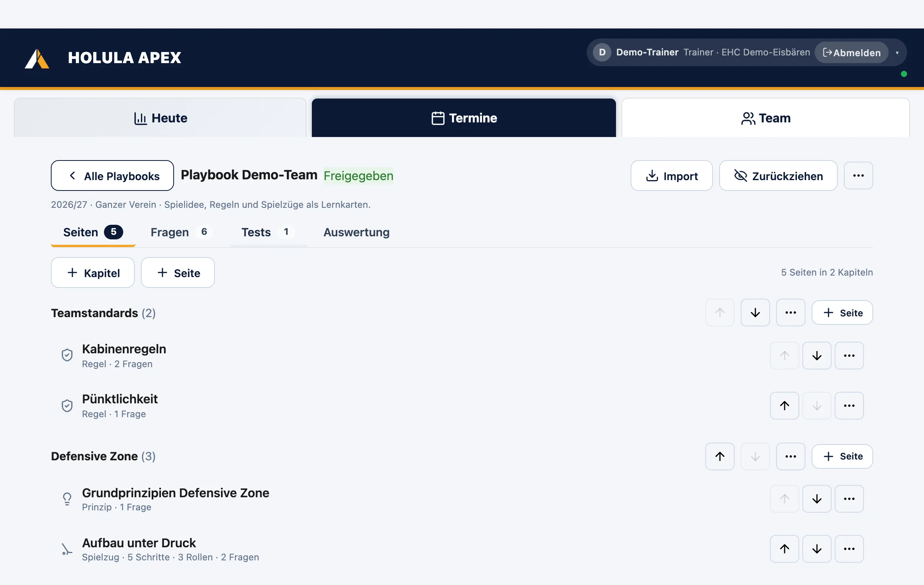Image resolution: width=924 pixels, height=585 pixels.
Task: Move Teamstandards chapter down with arrow
Action: click(755, 313)
